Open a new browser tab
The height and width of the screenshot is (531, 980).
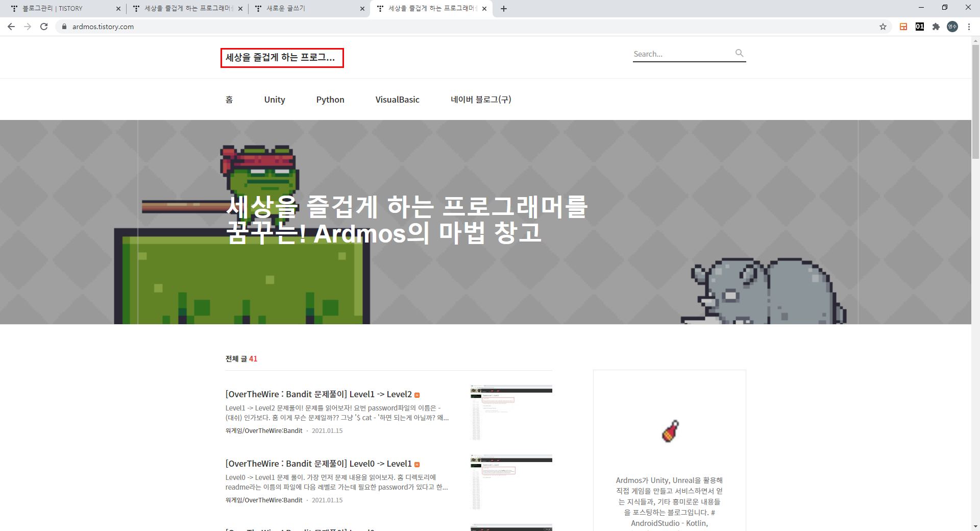(x=504, y=9)
